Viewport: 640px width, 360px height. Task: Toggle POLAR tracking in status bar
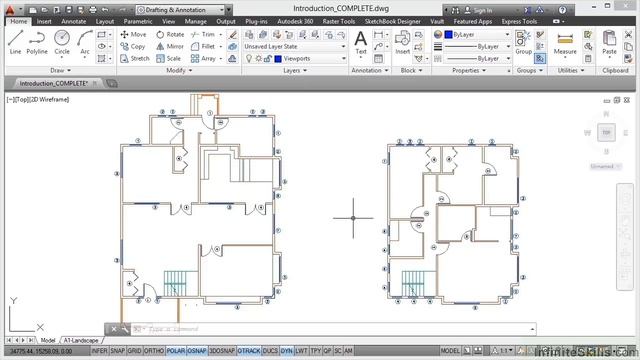pyautogui.click(x=176, y=351)
